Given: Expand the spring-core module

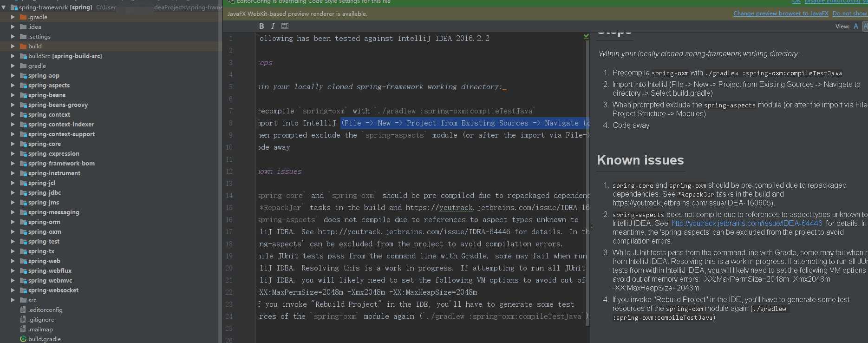Looking at the screenshot, I should point(13,144).
